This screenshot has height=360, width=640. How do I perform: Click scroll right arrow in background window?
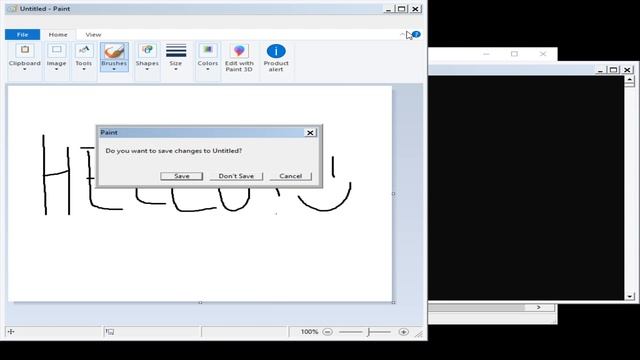[539, 307]
